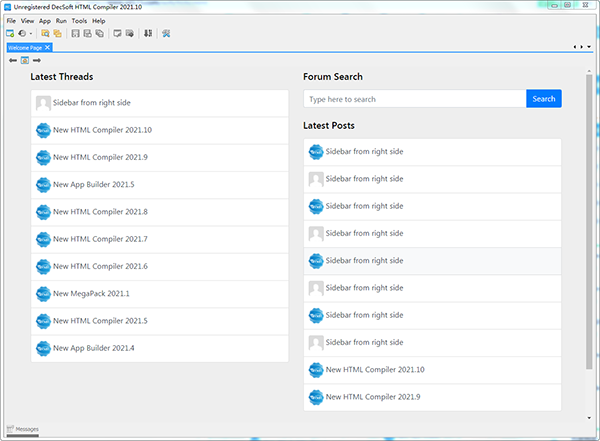Go back with the left arrow
The height and width of the screenshot is (441, 600).
13,60
